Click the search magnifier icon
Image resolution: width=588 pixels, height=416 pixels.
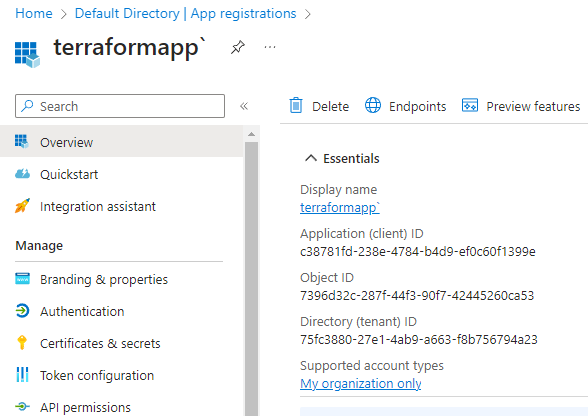click(27, 106)
